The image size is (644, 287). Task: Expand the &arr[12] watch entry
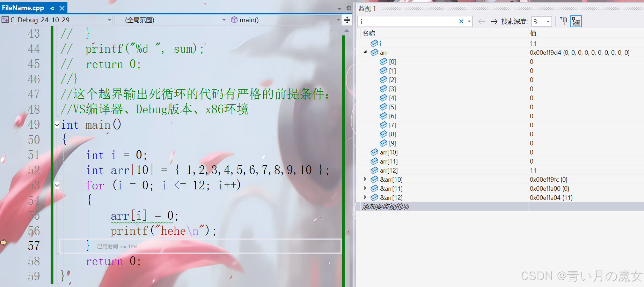(365, 197)
